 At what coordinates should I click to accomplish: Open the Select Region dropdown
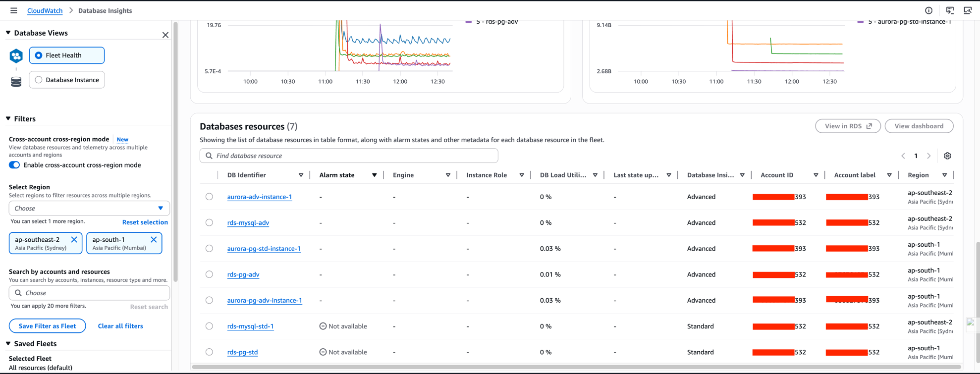89,208
